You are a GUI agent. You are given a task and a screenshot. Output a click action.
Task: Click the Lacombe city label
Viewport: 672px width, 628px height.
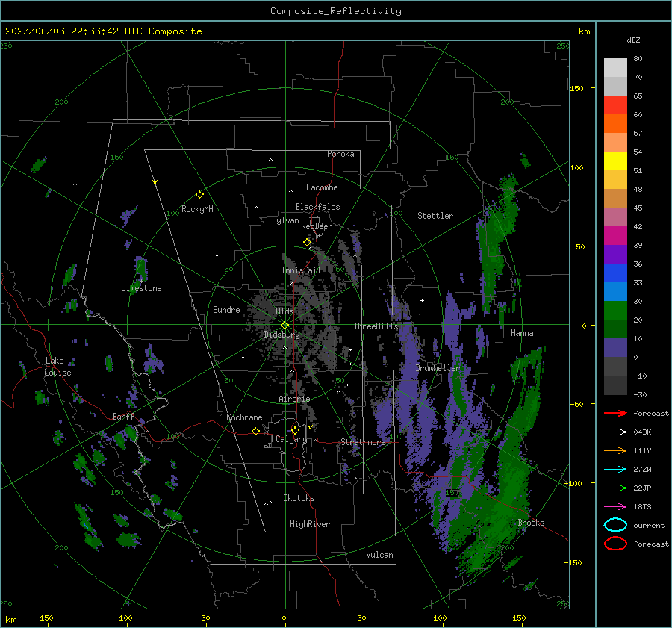pyautogui.click(x=322, y=187)
